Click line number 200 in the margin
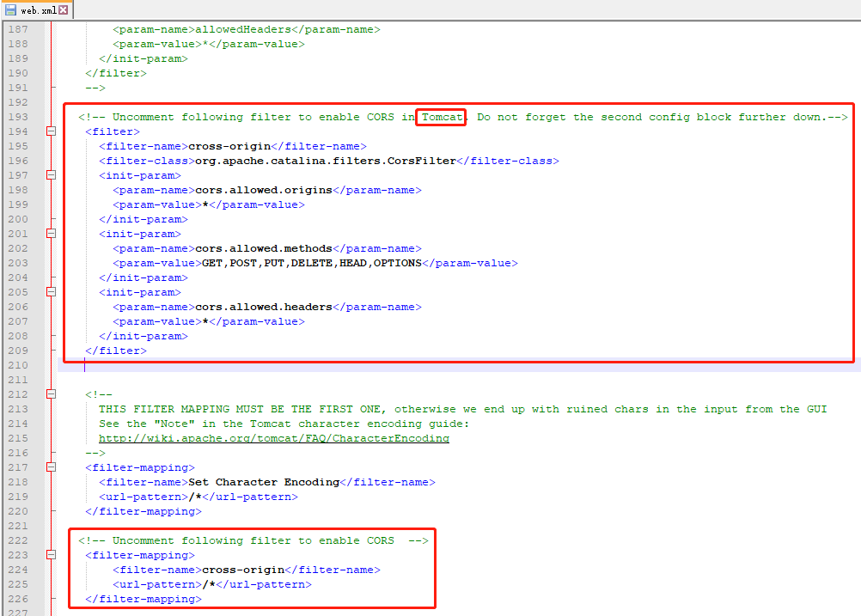The width and height of the screenshot is (861, 616). tap(19, 218)
